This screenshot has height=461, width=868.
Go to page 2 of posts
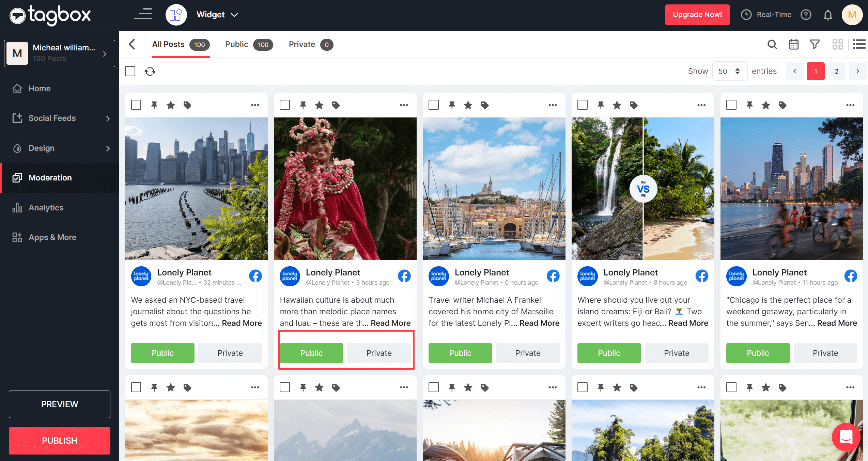tap(837, 71)
